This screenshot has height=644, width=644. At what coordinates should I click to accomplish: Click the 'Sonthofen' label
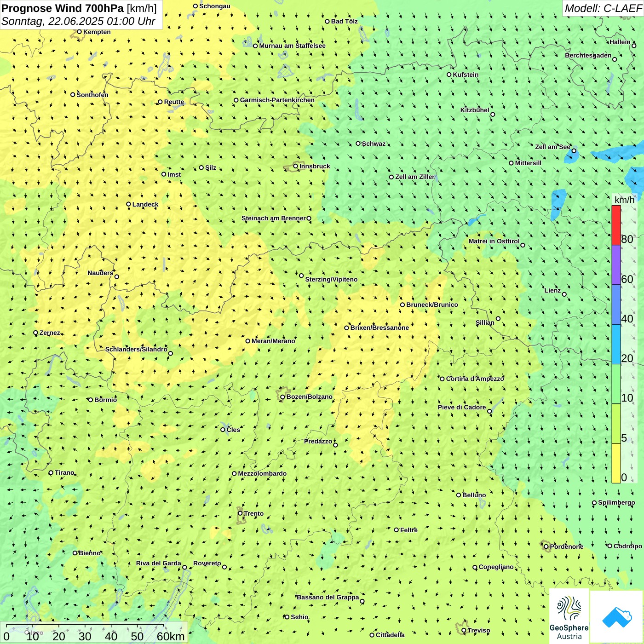pos(92,95)
